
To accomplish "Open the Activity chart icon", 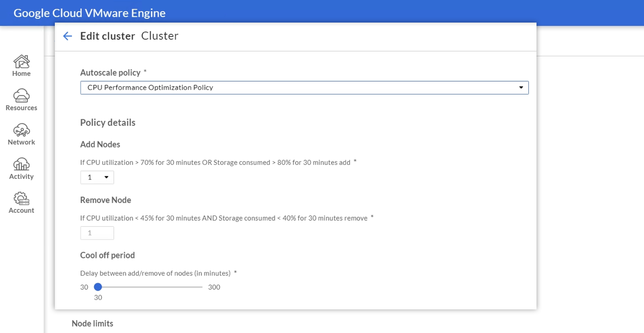I will click(x=22, y=164).
